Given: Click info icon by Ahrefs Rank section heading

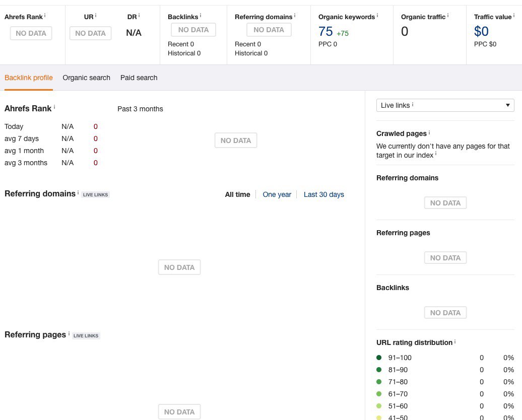Looking at the screenshot, I should (x=54, y=107).
